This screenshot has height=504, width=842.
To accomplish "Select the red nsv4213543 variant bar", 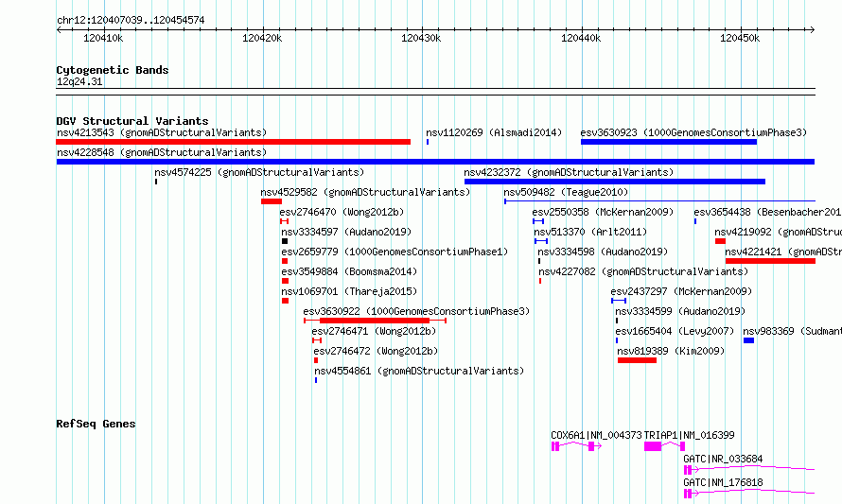I will (233, 142).
